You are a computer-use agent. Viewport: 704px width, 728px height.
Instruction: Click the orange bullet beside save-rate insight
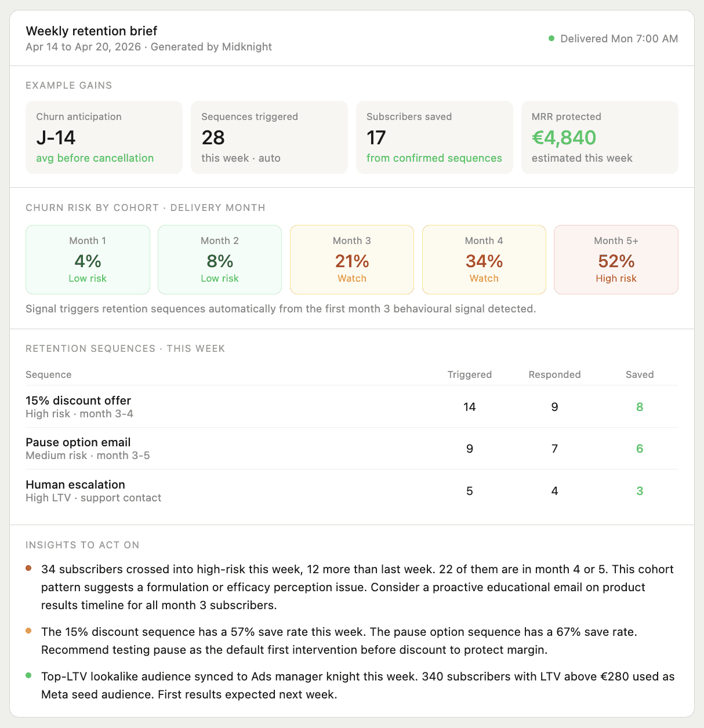(x=28, y=631)
